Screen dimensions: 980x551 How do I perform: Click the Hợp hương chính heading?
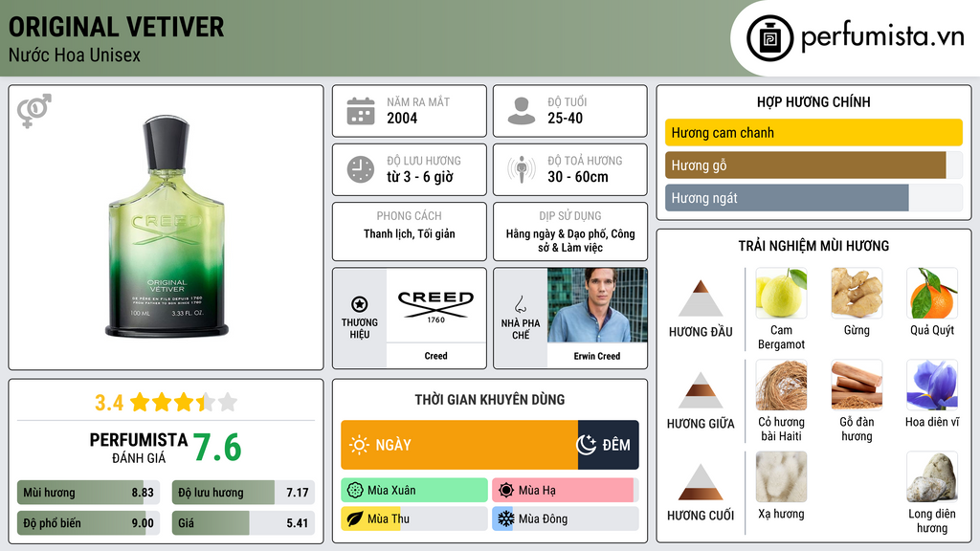point(813,101)
